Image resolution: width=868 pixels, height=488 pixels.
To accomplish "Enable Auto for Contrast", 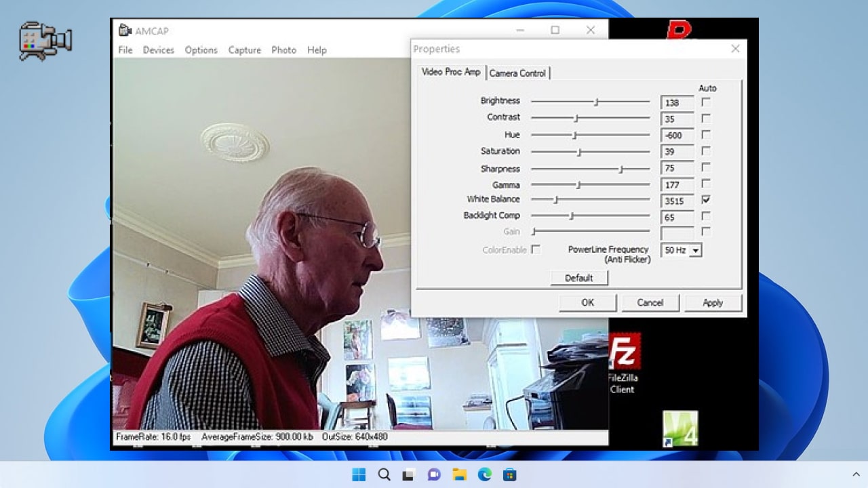I will pyautogui.click(x=706, y=119).
